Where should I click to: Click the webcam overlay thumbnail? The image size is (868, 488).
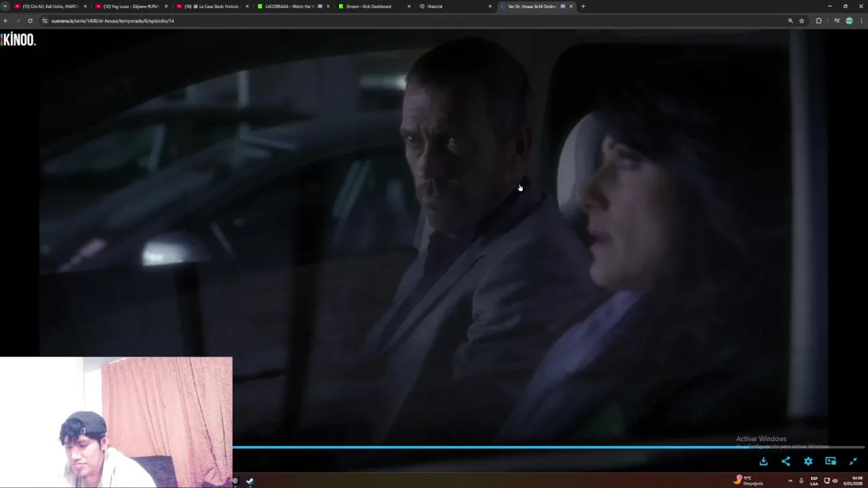[x=116, y=422]
